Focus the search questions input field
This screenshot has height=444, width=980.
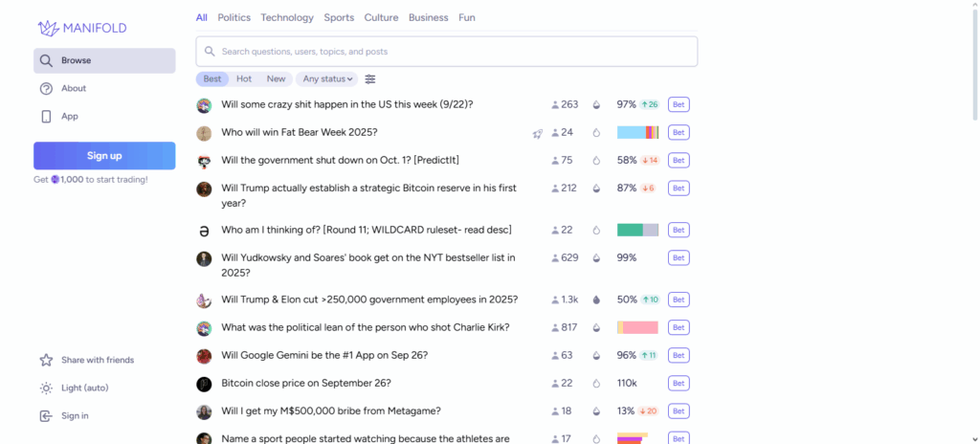pos(447,52)
